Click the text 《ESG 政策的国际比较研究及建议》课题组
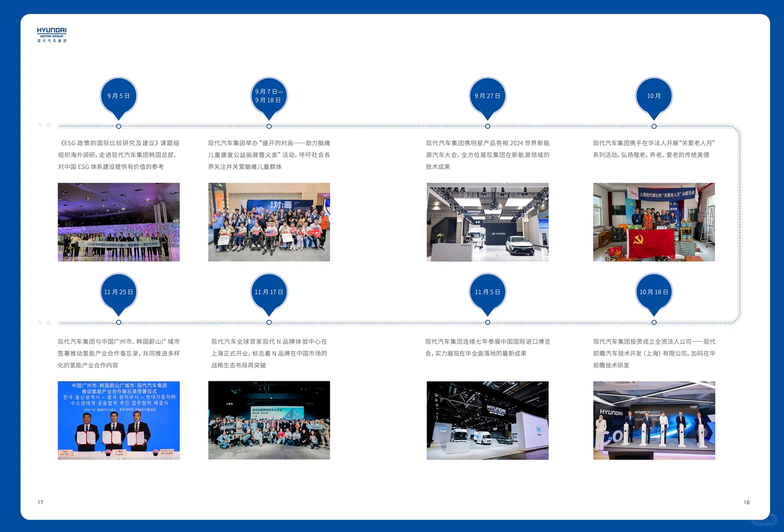Screen dimensions: 784x532 (119, 143)
